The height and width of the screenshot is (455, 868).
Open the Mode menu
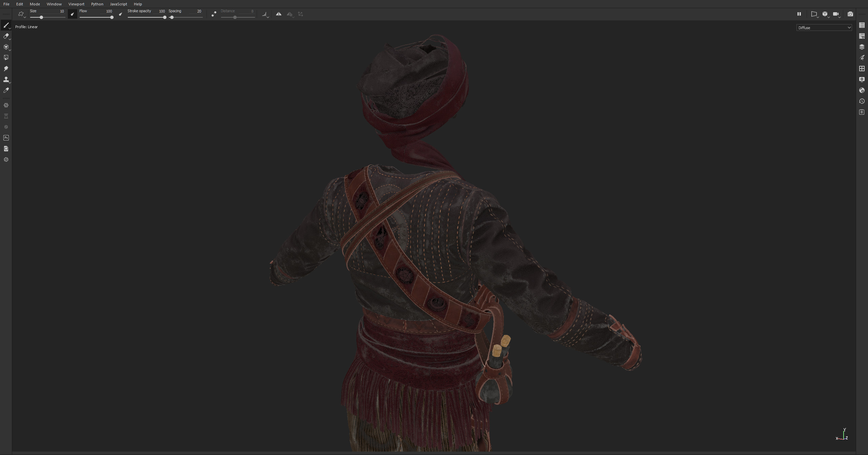click(x=35, y=4)
